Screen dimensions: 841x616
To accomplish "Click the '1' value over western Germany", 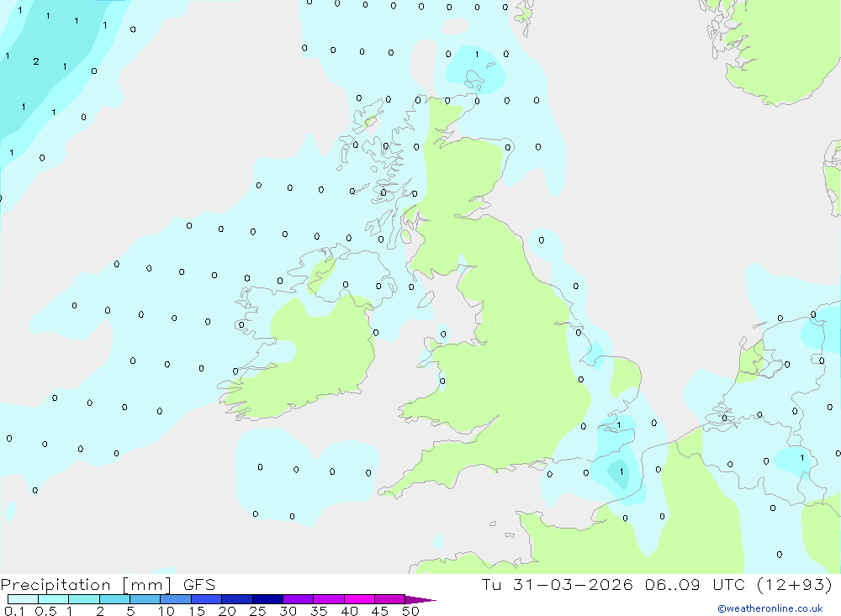I will (x=801, y=458).
